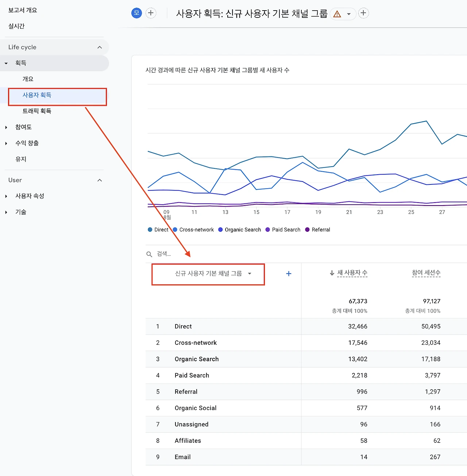Screen dimensions: 467x476
Task: Click the blue '모' comparison chip
Action: click(x=136, y=13)
